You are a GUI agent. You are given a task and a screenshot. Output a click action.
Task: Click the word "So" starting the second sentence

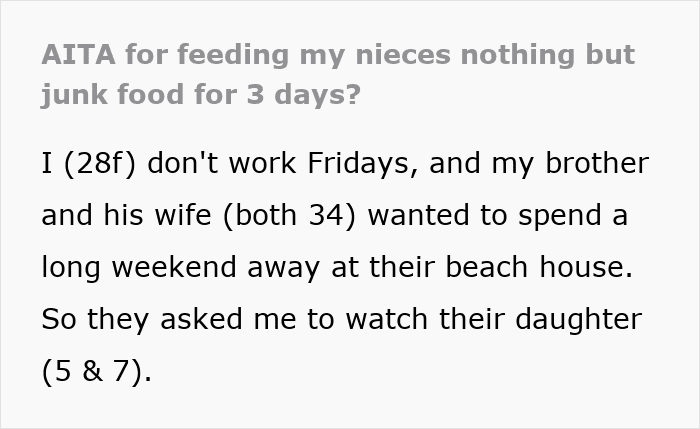[x=59, y=319]
